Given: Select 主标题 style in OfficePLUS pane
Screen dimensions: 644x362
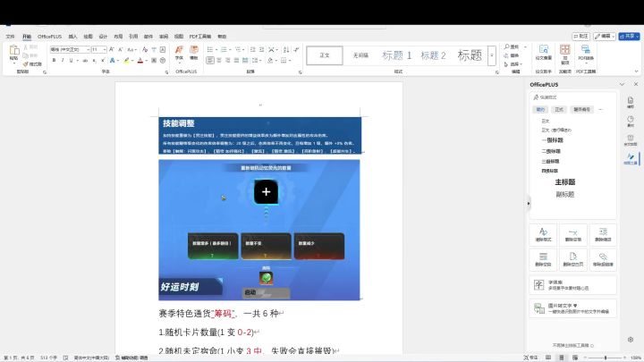Looking at the screenshot, I should (x=565, y=181).
